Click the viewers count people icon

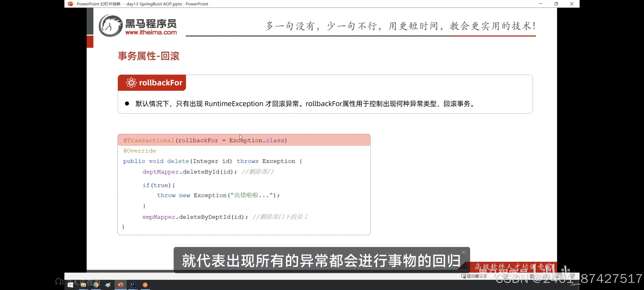coord(59,282)
